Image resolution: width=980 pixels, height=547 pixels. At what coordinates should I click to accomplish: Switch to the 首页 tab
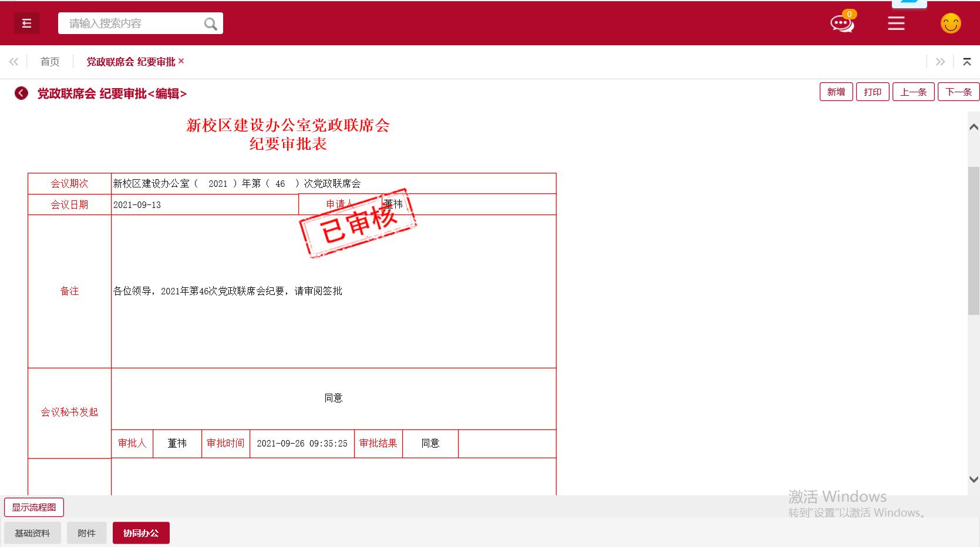50,62
